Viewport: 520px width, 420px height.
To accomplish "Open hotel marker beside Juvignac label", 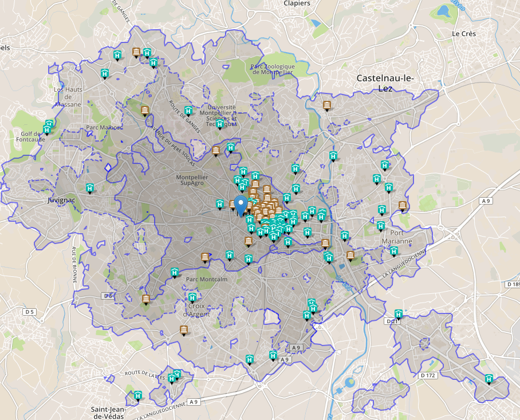I will tap(90, 188).
